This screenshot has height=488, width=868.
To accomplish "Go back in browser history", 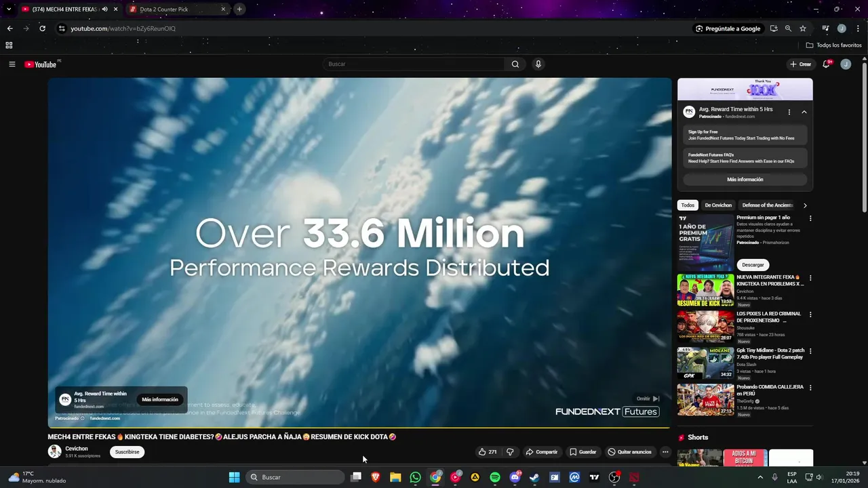I will pyautogui.click(x=9, y=28).
